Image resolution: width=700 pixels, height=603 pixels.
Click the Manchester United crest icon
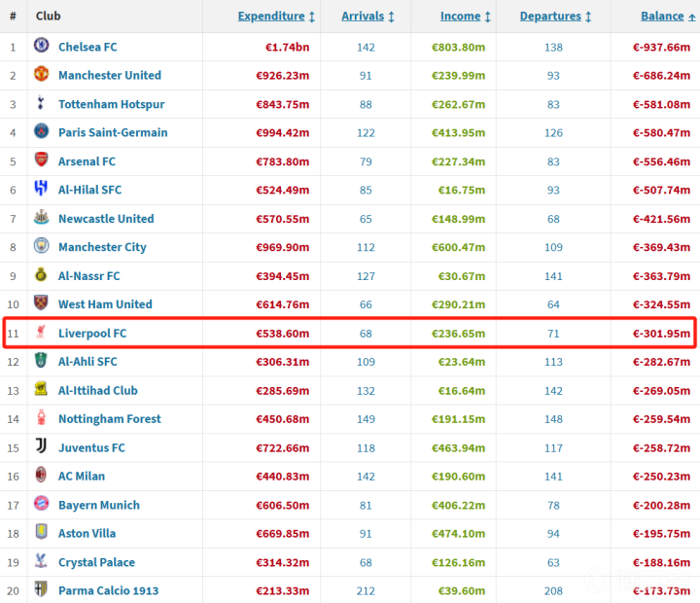coord(42,74)
